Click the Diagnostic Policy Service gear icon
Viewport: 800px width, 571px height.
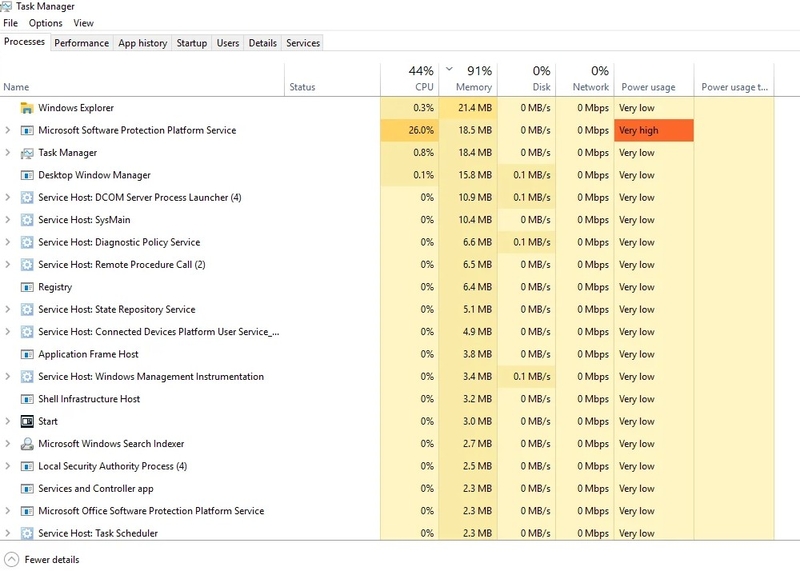(x=27, y=242)
